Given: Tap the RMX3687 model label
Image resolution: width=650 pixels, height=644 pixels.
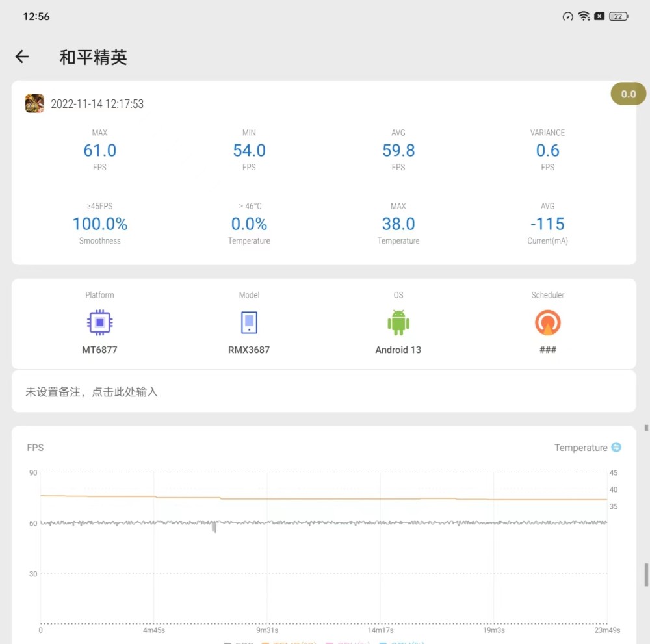Looking at the screenshot, I should (x=249, y=350).
